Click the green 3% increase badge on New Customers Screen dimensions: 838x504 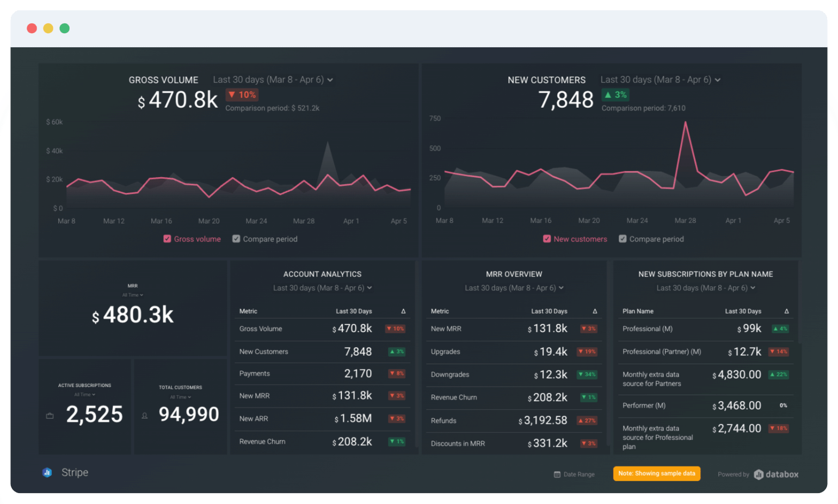[x=616, y=94]
